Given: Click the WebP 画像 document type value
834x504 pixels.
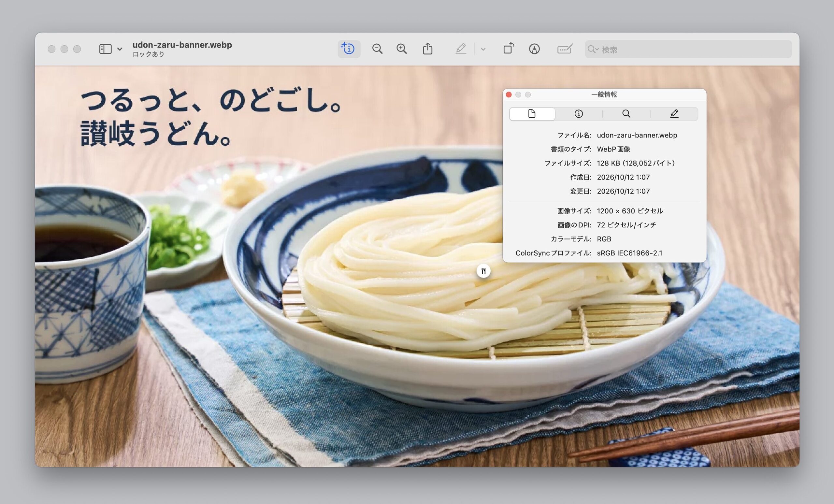Looking at the screenshot, I should coord(613,149).
